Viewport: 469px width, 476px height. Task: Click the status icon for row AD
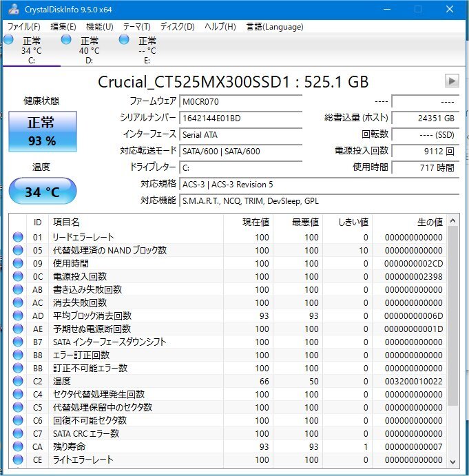(18, 315)
